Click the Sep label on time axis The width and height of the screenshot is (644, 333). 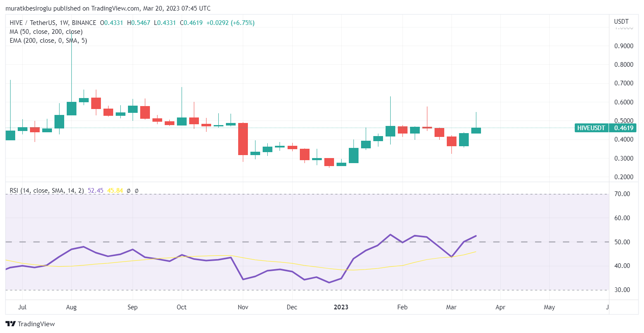click(133, 307)
